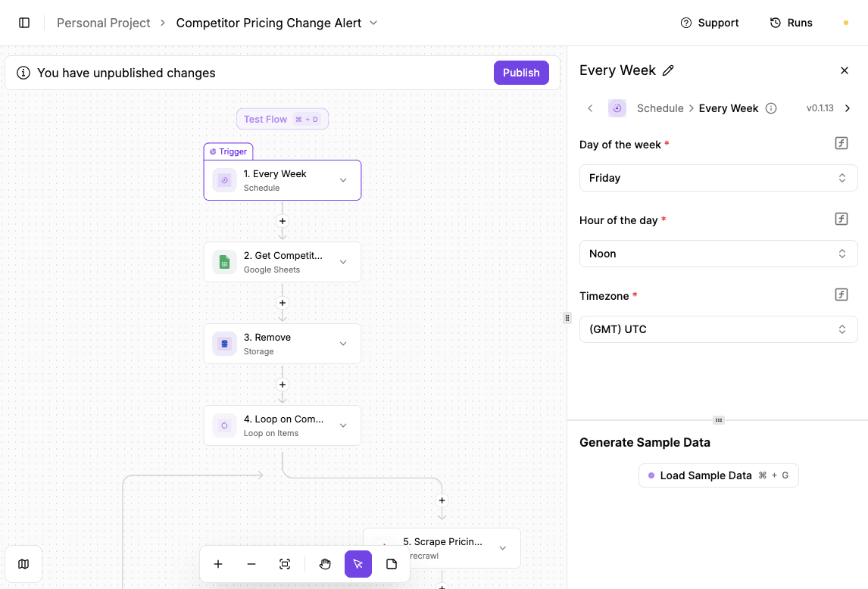
Task: Open the Day of the week Friday dropdown
Action: (x=717, y=178)
